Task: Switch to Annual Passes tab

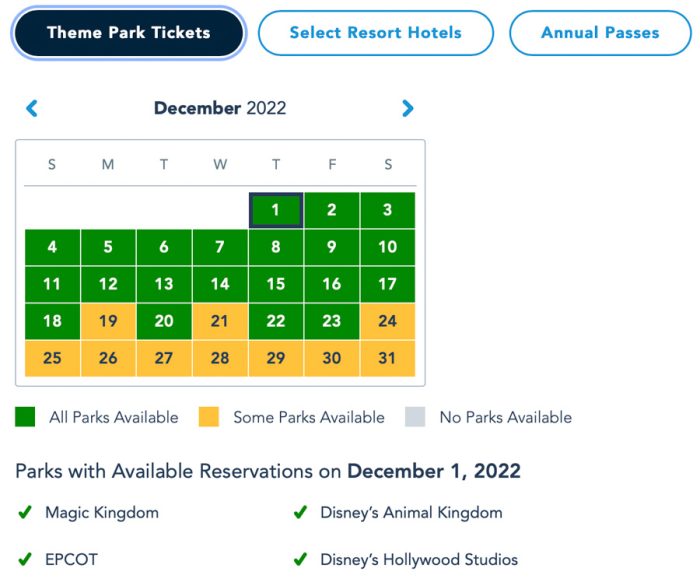Action: [600, 33]
